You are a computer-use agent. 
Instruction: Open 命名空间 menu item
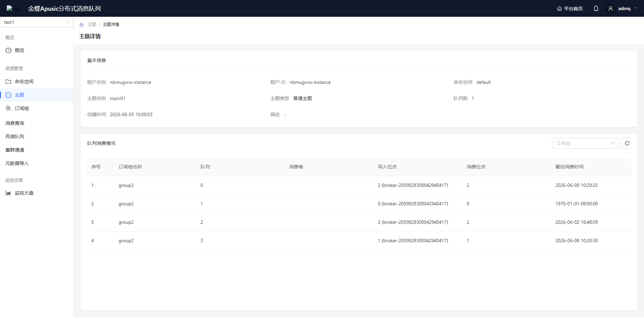coord(37,82)
